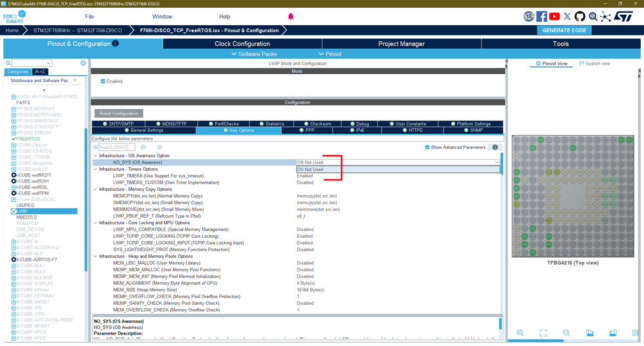Screen dimensions: 644x346
Task: Click the TFBGA216 chip pinout image
Action: pos(573,196)
